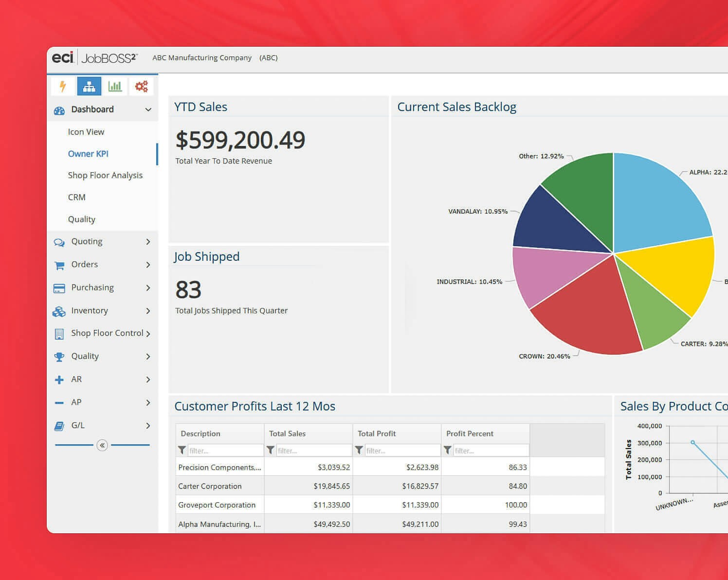Screen dimensions: 728x580
Task: Open CRM dashboard item
Action: tap(77, 197)
